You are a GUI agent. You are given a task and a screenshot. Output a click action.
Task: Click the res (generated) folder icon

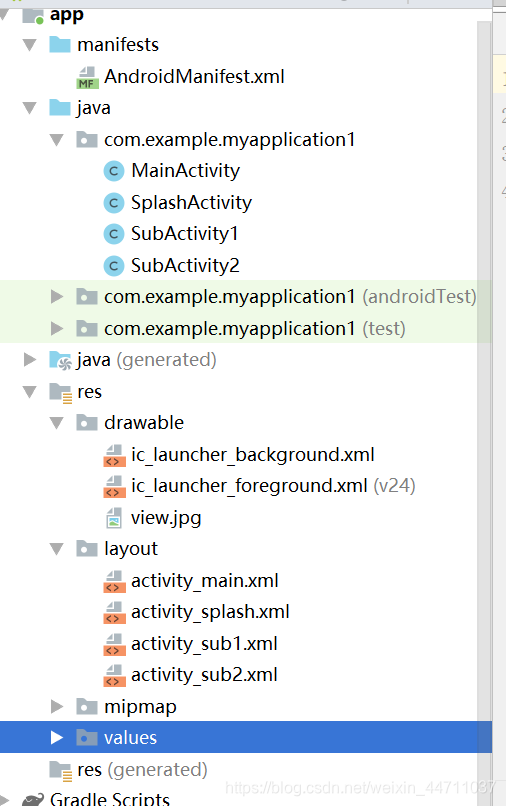point(60,771)
